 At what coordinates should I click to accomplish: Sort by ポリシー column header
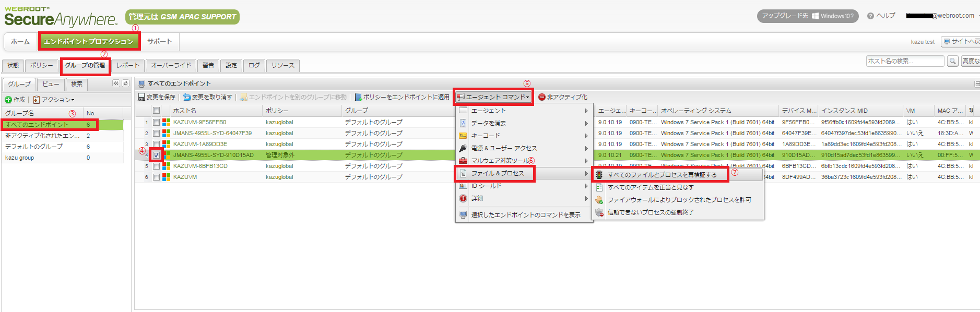coord(302,111)
